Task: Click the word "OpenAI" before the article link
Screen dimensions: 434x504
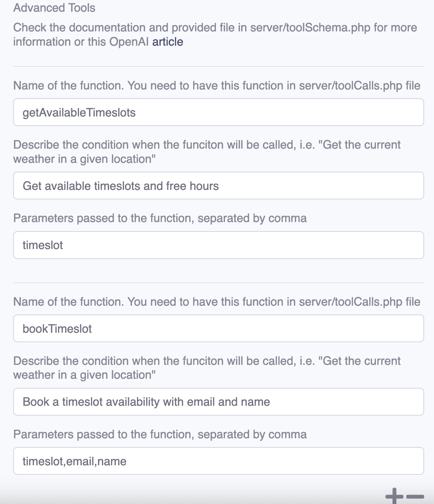Action: [x=129, y=42]
